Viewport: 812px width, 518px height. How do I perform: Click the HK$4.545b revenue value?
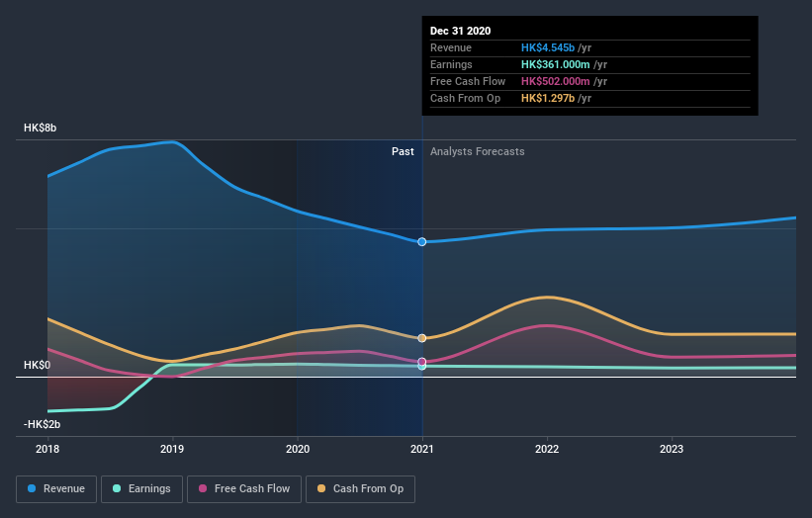pos(548,47)
